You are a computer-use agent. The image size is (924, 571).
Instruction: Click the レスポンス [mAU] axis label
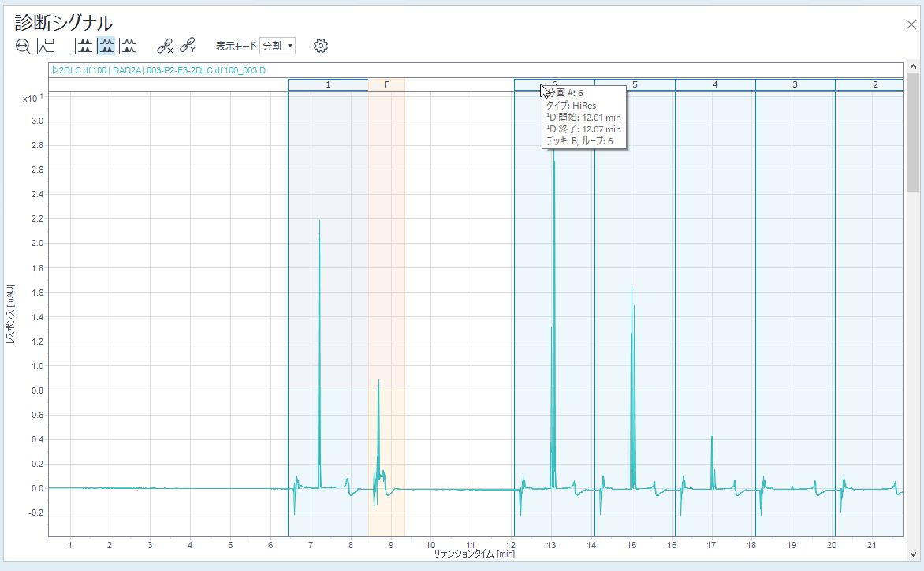click(10, 314)
